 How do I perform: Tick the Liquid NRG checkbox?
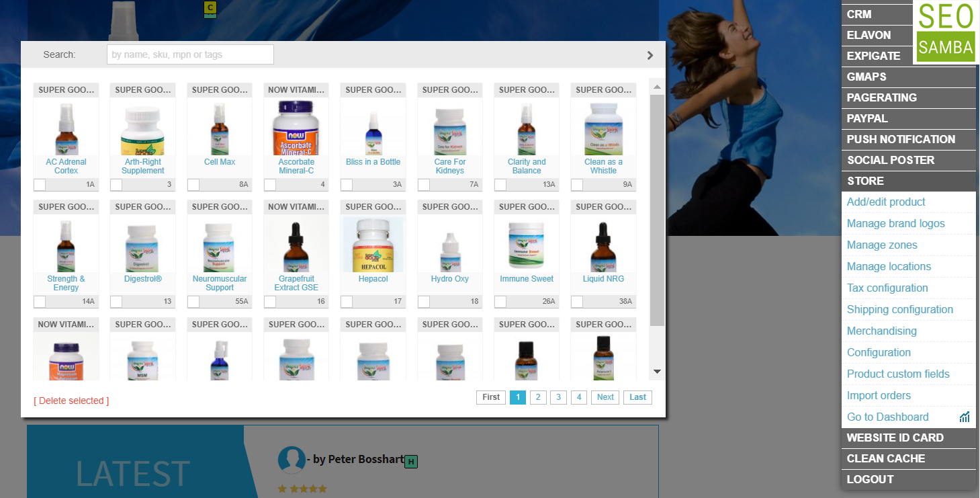(577, 302)
